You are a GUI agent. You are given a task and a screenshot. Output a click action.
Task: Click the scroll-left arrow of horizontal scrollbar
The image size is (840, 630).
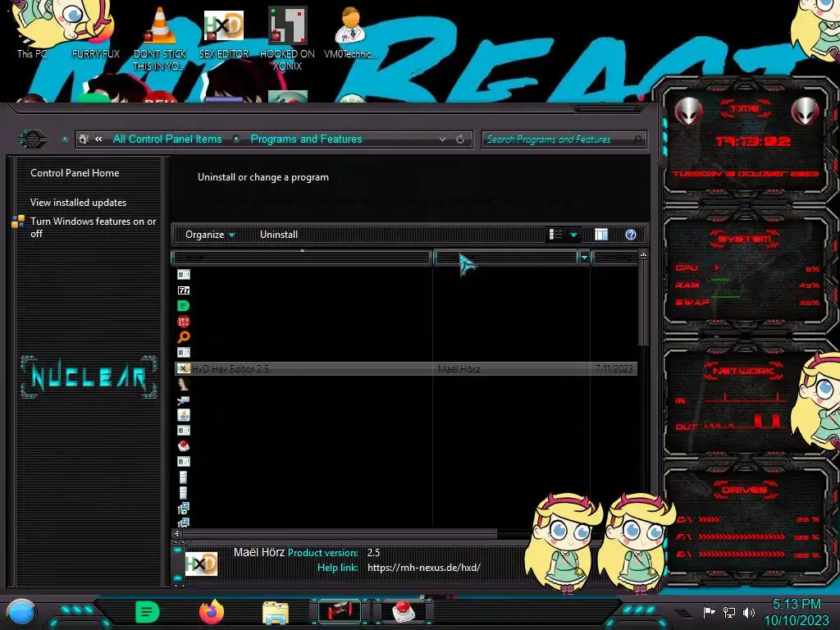pos(177,533)
